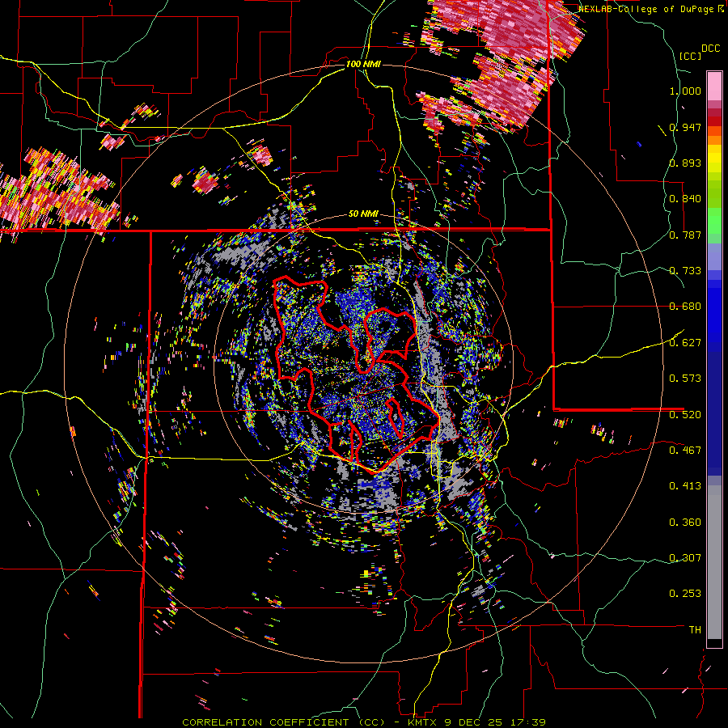Click the 0.253 legend value
Viewport: 728px width, 728px height.
coord(685,594)
